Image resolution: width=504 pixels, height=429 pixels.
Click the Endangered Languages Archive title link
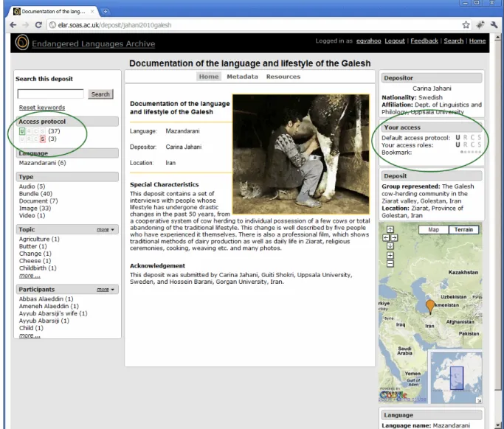pos(94,43)
